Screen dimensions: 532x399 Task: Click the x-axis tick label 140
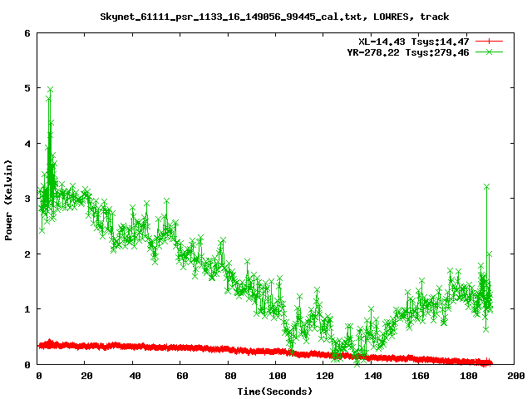click(372, 376)
